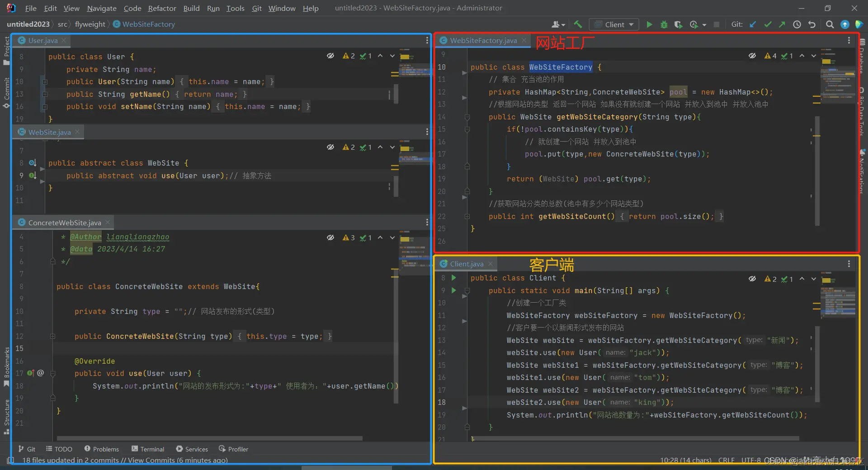
Task: Open the Profiler tool window
Action: coord(234,449)
